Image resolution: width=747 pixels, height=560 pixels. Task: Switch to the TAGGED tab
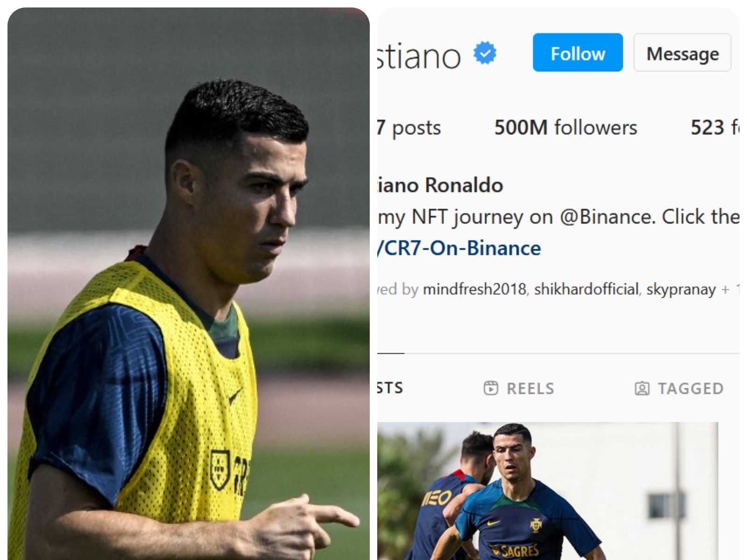[x=679, y=388]
